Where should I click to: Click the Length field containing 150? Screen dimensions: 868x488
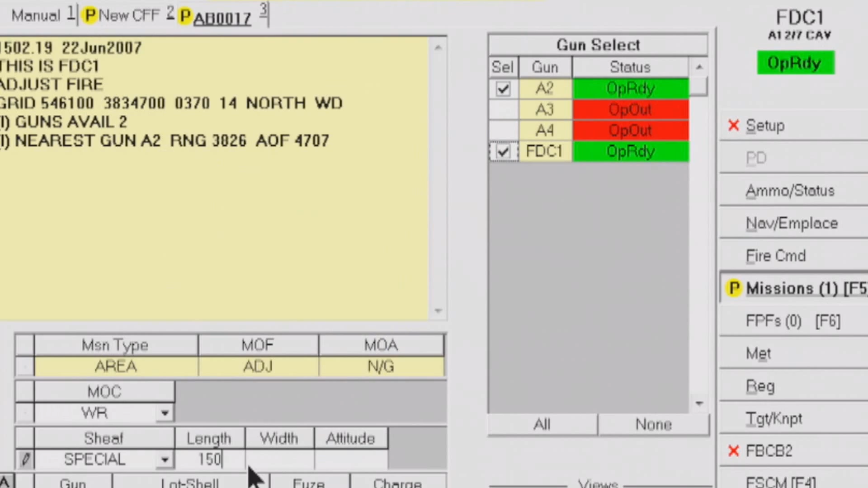coord(210,460)
